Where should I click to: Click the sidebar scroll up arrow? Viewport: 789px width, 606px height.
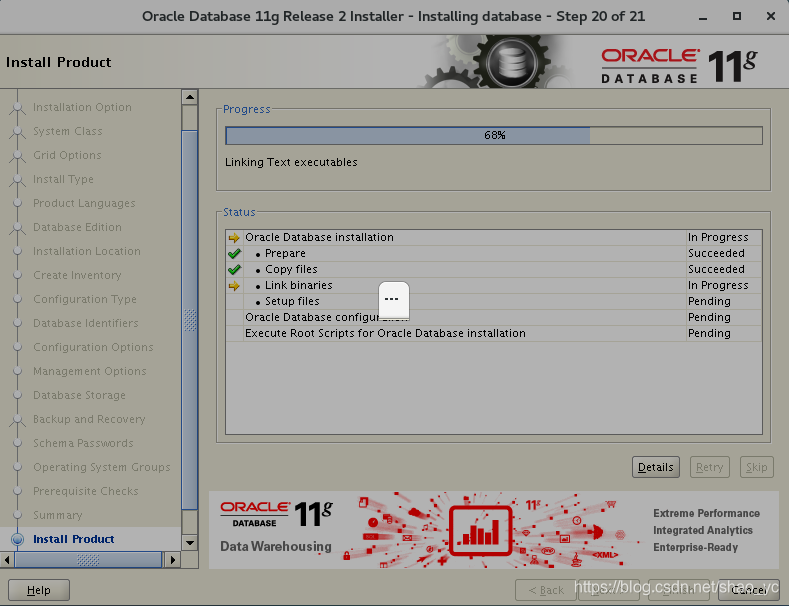click(190, 97)
